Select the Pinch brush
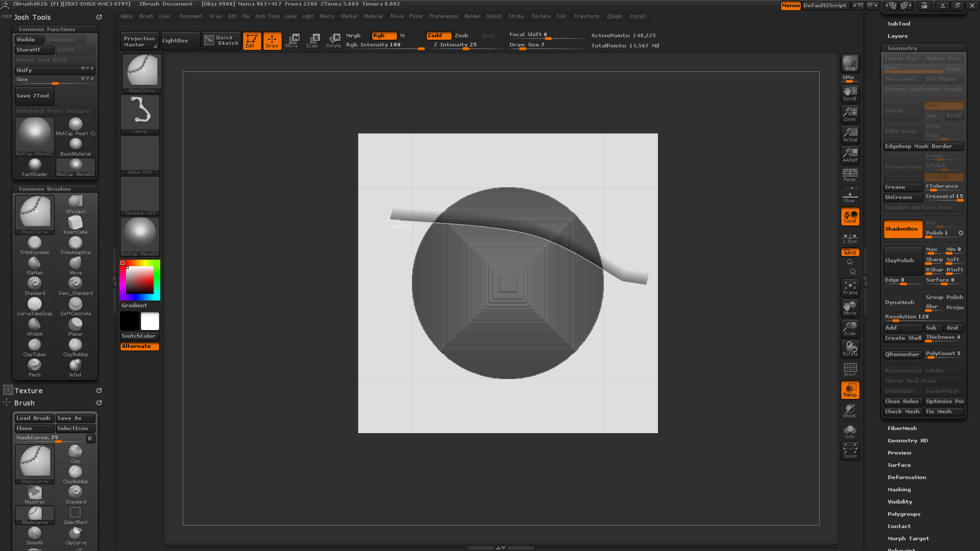 point(35,368)
